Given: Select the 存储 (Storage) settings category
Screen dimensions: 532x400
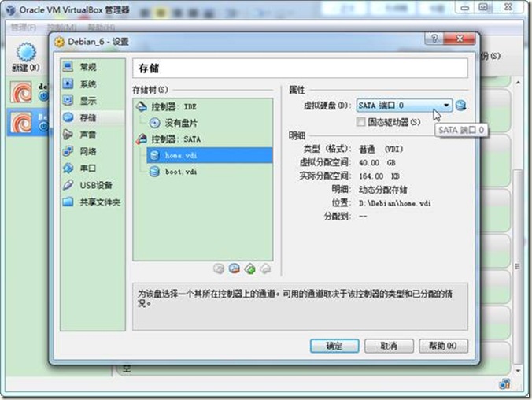Looking at the screenshot, I should coord(92,118).
